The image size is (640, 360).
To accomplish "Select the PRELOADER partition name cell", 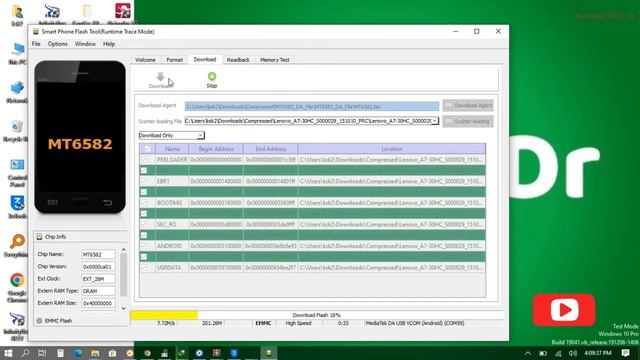I will (x=172, y=160).
